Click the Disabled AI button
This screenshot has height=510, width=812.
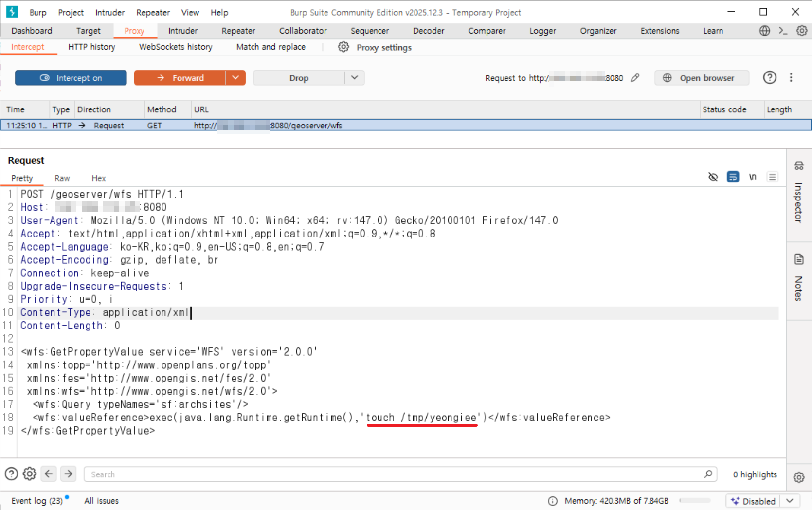click(x=753, y=501)
